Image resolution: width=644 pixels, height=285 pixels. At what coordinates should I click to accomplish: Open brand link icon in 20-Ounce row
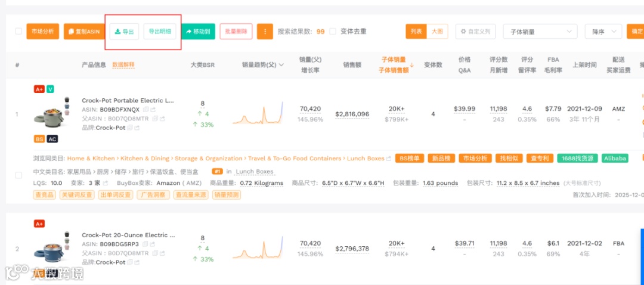click(x=137, y=262)
